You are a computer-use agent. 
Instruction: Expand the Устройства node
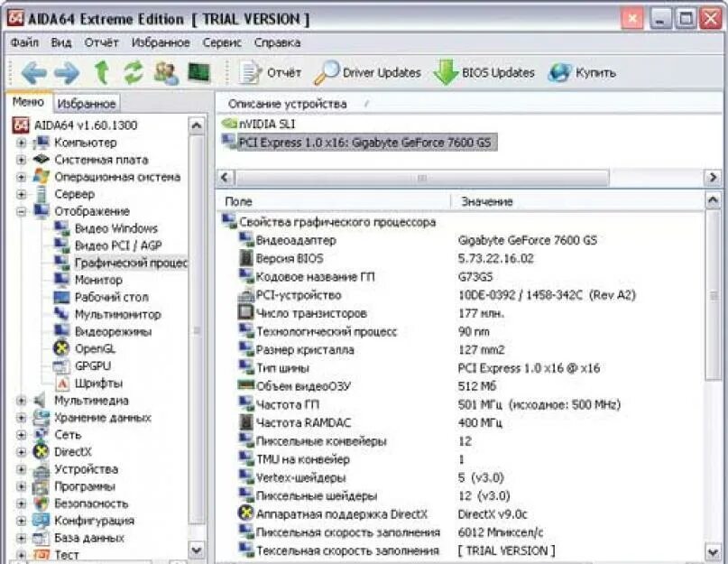21,469
